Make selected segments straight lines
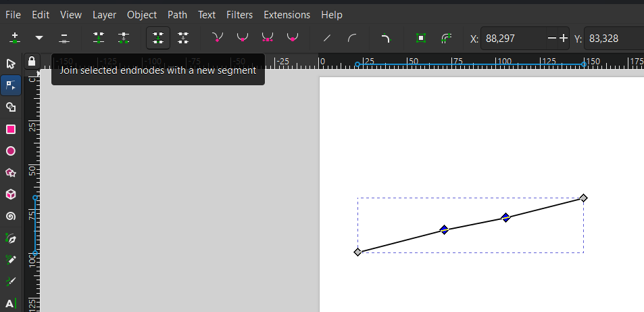This screenshot has width=644, height=312. click(x=327, y=39)
